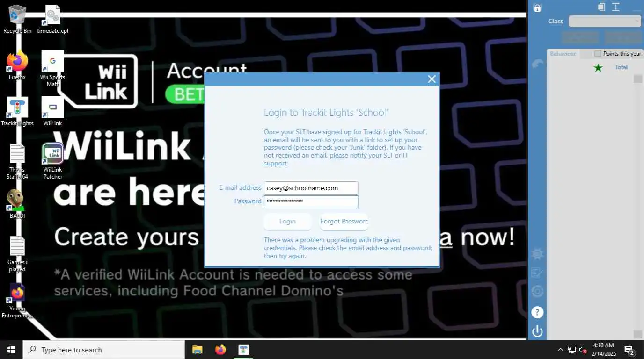The width and height of the screenshot is (644, 359).
Task: Click the power icon to exit Trackit Lights
Action: pyautogui.click(x=537, y=331)
